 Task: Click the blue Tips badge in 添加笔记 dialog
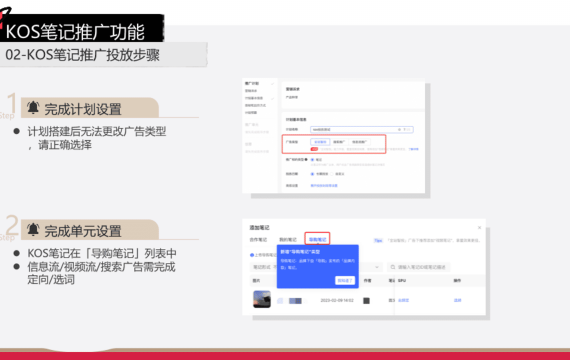[x=378, y=240]
